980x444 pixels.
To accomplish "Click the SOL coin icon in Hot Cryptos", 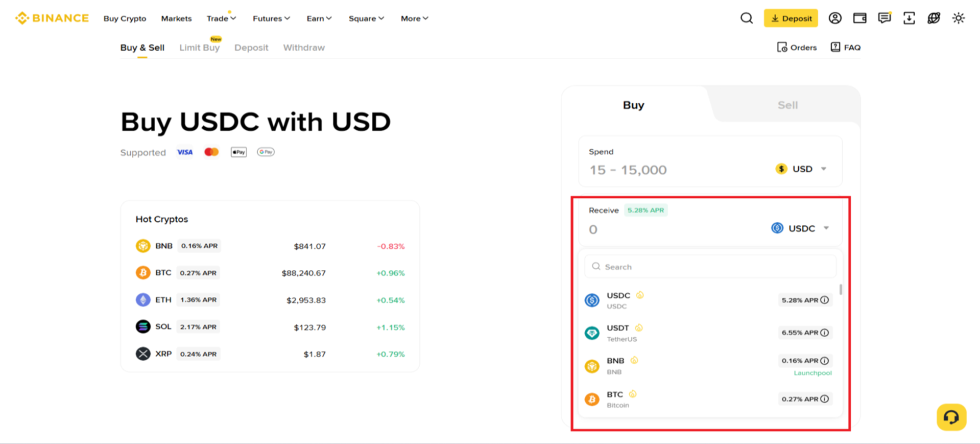I will click(143, 326).
